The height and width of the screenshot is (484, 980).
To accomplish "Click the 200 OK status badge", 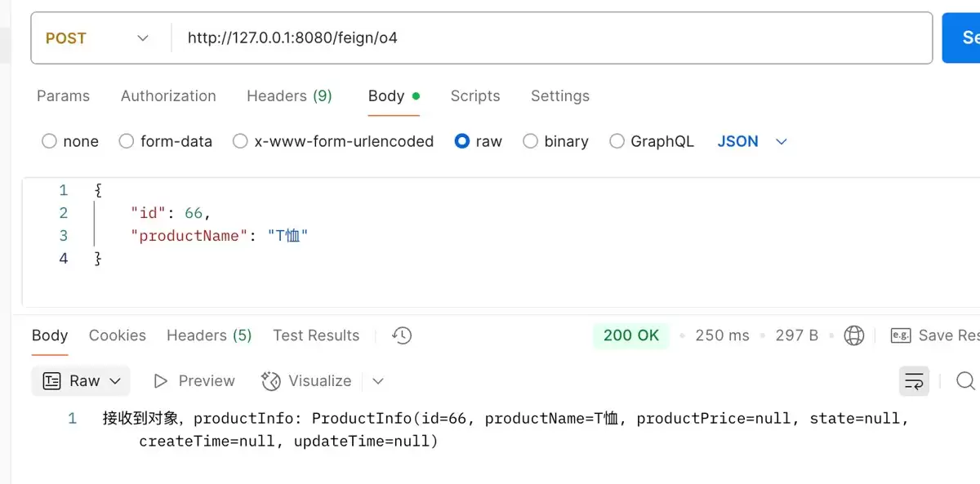I will tap(631, 335).
